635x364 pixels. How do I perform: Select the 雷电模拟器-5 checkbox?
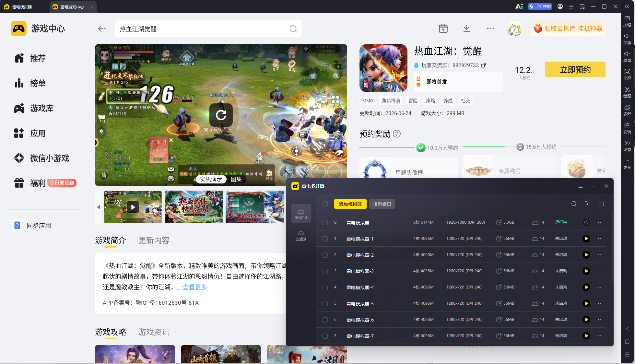tap(325, 304)
